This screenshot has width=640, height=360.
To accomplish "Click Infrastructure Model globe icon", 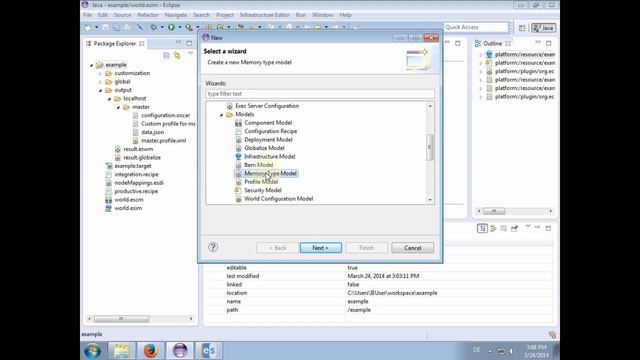I will pyautogui.click(x=239, y=156).
